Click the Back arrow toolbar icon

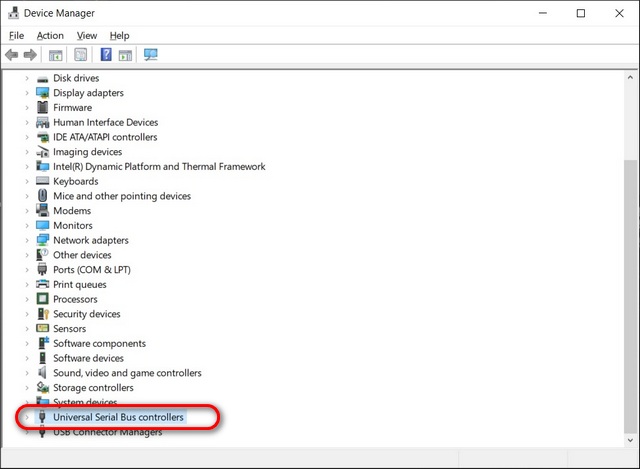(11, 54)
